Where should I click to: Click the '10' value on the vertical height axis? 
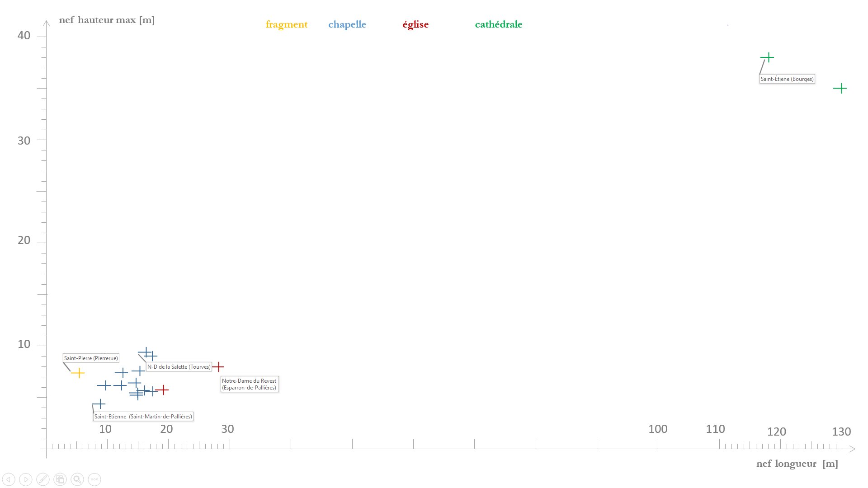pos(24,344)
